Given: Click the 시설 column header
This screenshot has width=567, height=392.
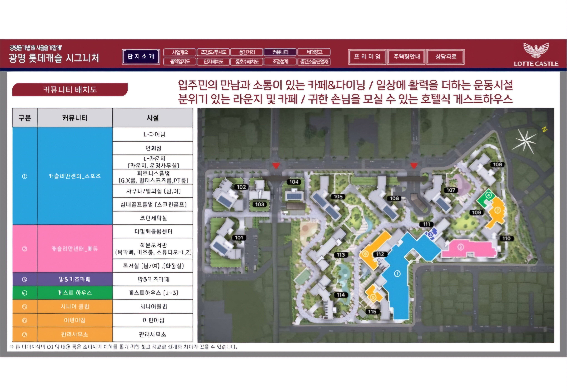Looking at the screenshot, I should [x=153, y=118].
